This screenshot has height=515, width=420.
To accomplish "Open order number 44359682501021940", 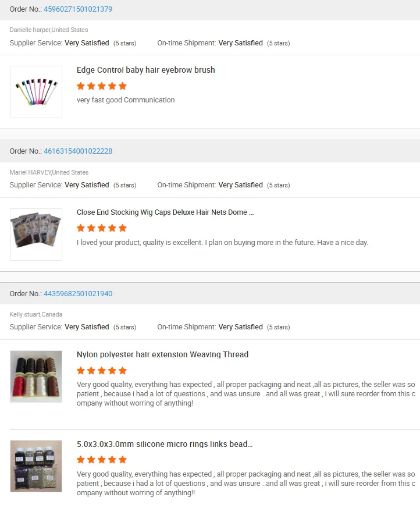I will coord(78,294).
